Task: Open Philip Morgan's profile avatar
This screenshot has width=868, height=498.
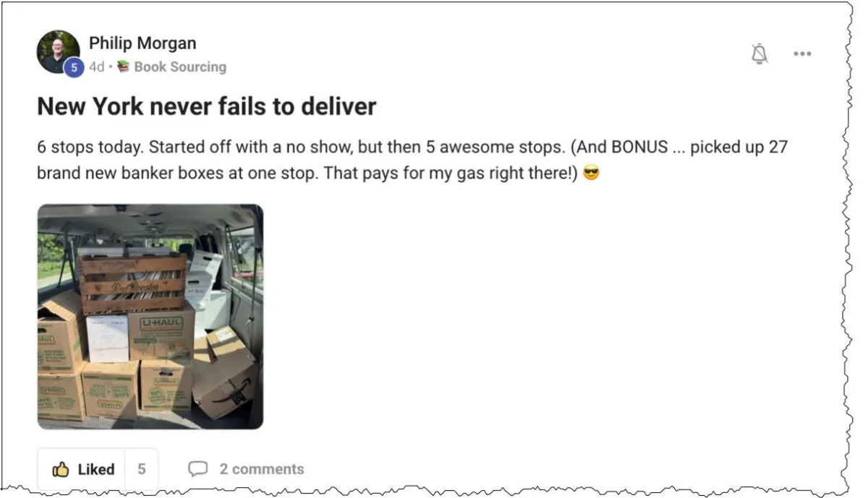Action: click(59, 52)
